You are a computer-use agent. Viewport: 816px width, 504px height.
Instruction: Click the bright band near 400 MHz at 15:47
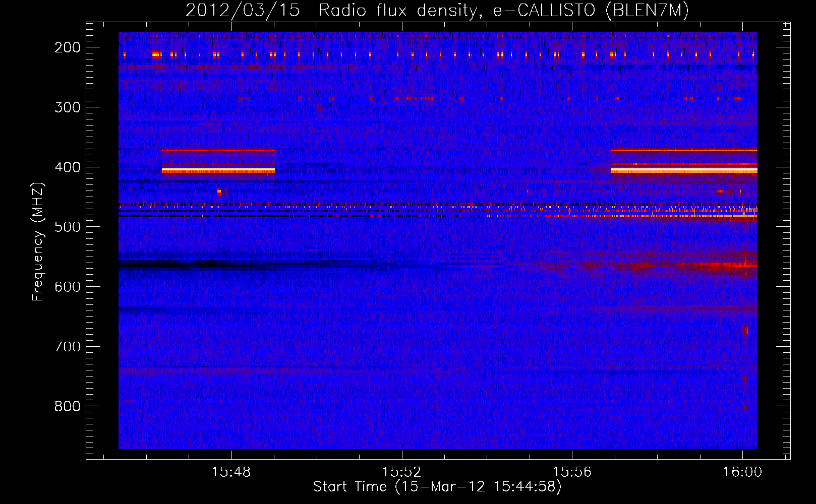(218, 171)
